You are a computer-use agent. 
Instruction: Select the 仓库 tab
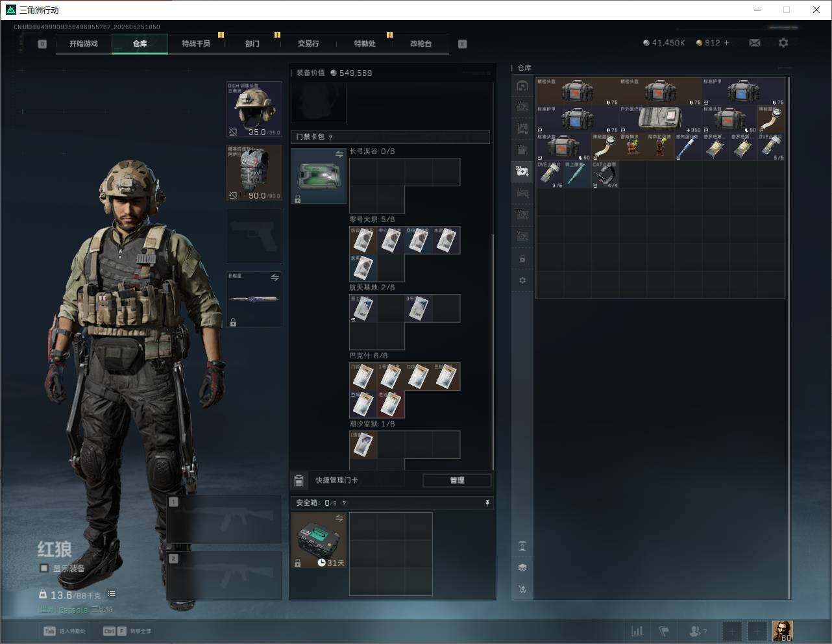(140, 43)
